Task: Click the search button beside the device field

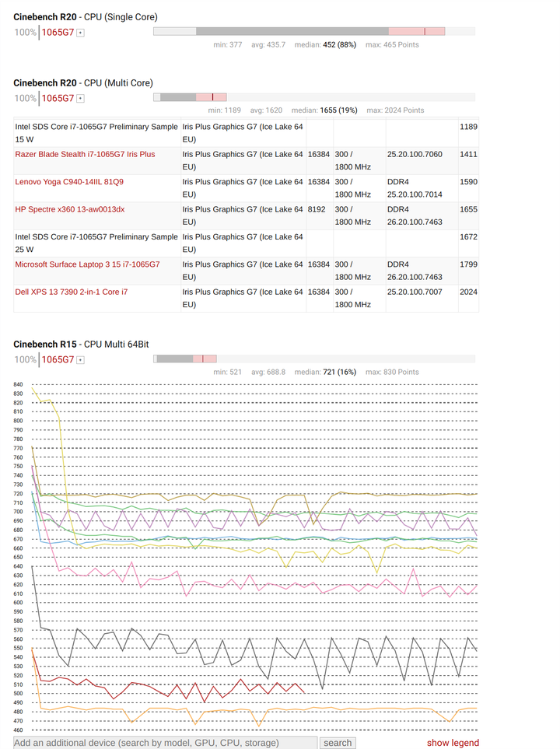Action: (338, 743)
